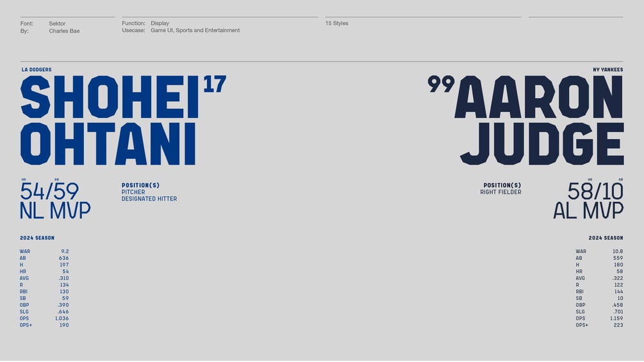Click Judge's WAR value 10.8
This screenshot has height=362, width=644.
pyautogui.click(x=618, y=251)
